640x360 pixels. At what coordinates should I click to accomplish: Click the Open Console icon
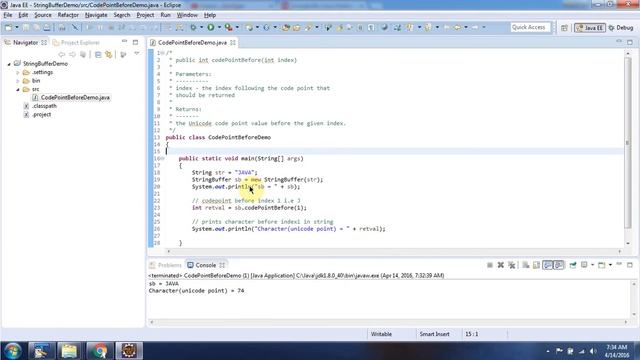click(602, 265)
